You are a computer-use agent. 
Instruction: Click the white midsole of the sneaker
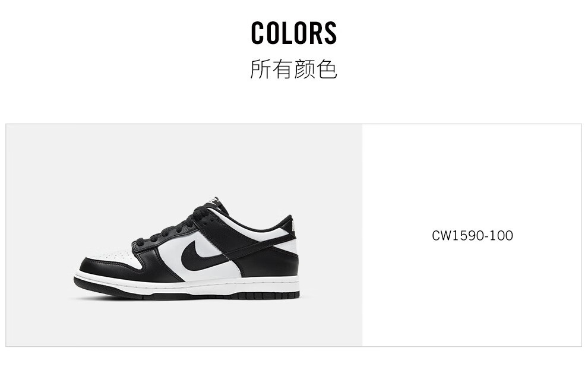[188, 285]
